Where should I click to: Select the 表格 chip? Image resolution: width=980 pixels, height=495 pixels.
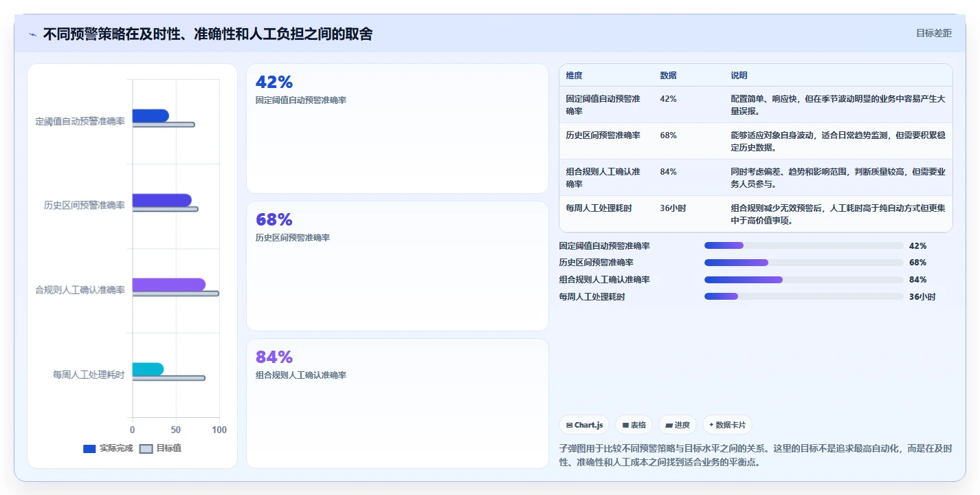(634, 425)
